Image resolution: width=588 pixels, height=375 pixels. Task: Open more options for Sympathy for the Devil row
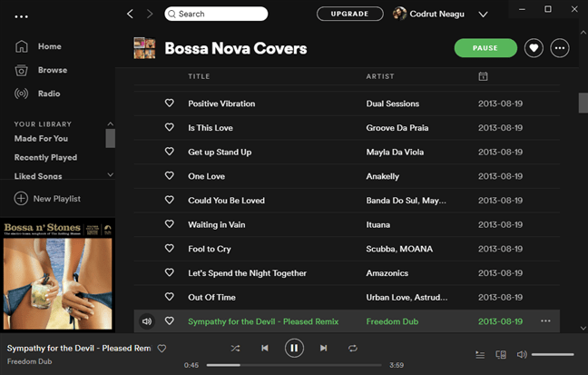545,321
